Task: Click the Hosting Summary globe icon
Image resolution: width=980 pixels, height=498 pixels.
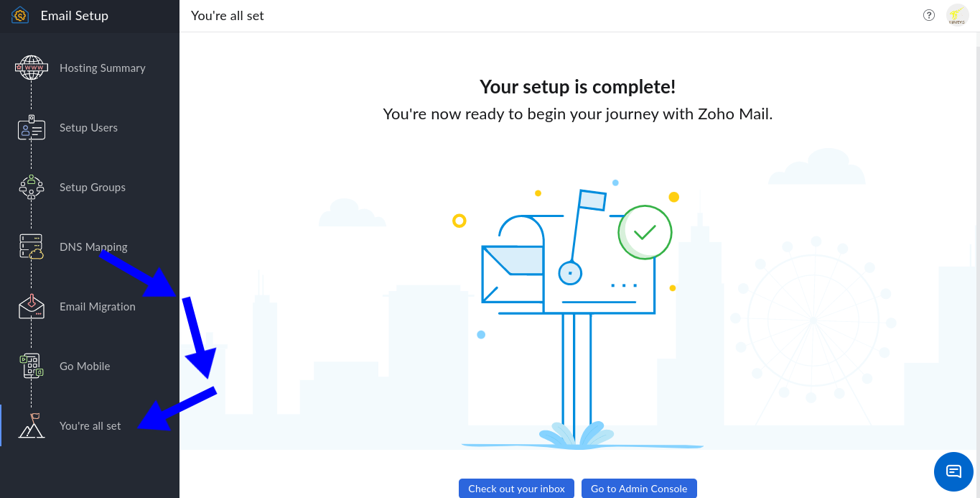Action: pyautogui.click(x=31, y=68)
